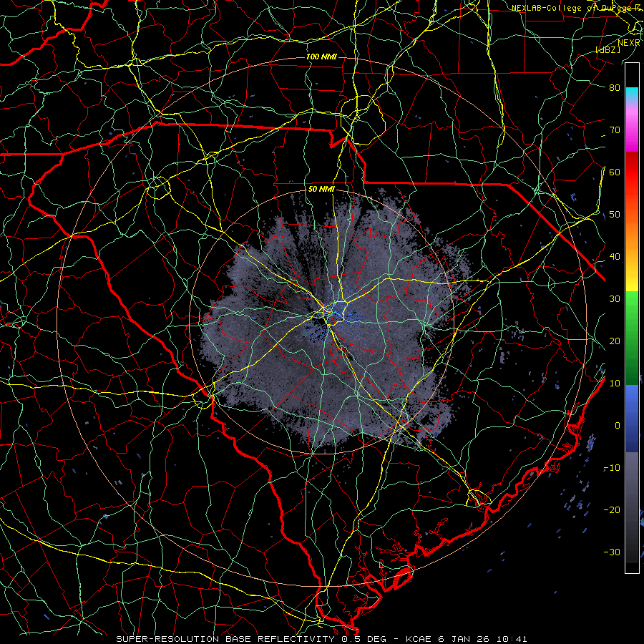The image size is (644, 644).
Task: Click the 50 value on the dBZ scale
Action: click(x=615, y=215)
